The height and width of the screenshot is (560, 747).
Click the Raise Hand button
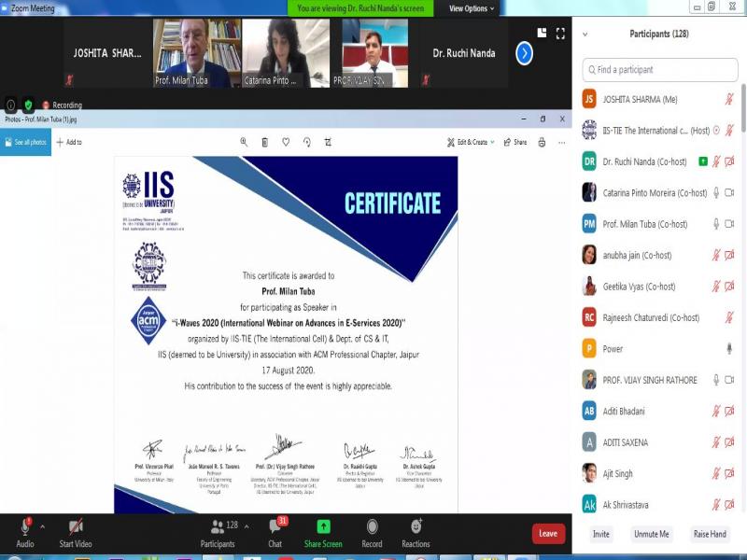click(709, 534)
